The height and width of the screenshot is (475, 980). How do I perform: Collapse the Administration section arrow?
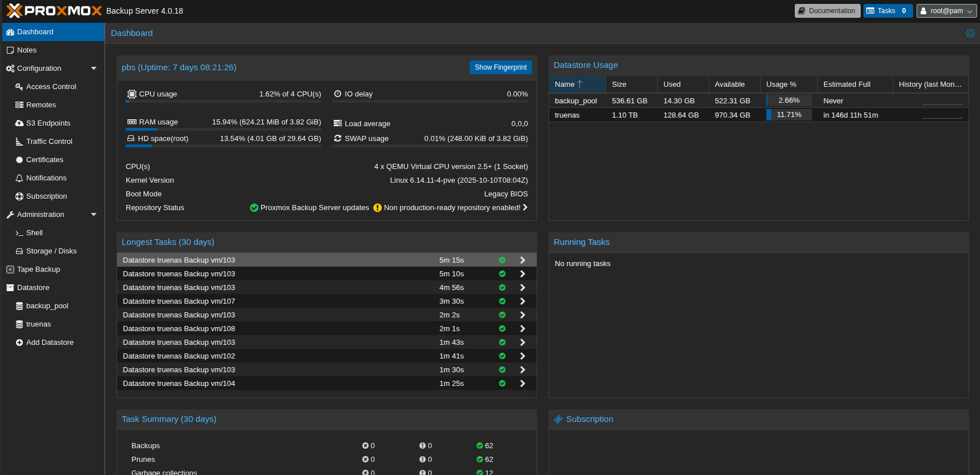[94, 215]
